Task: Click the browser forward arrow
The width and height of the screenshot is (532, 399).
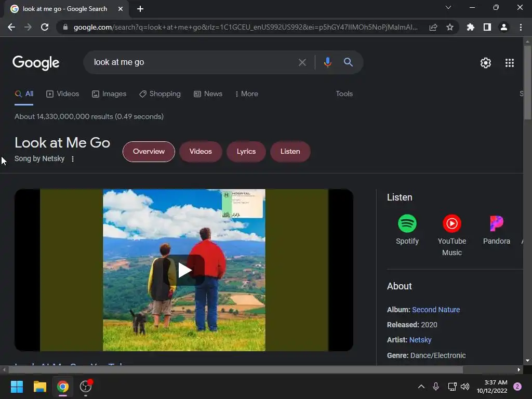Action: pyautogui.click(x=28, y=27)
